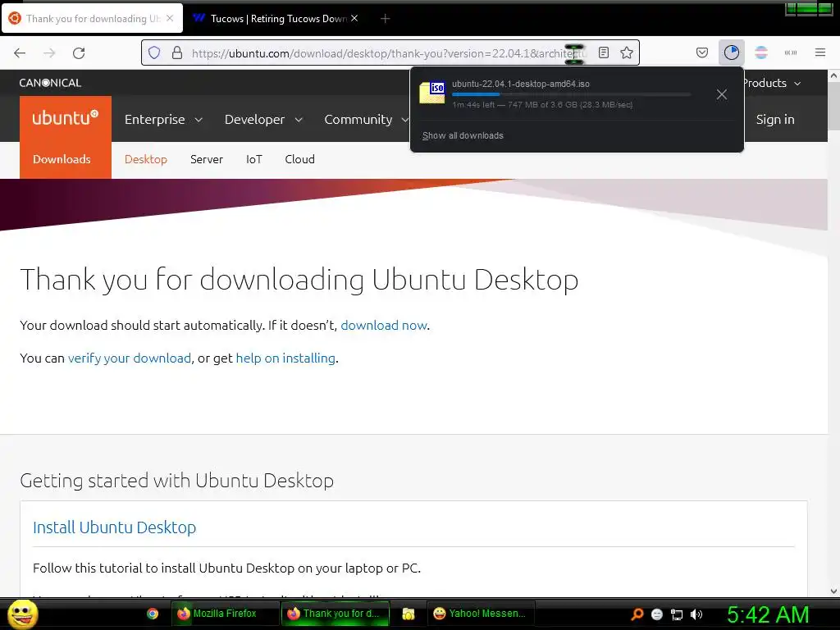
Task: Expand the Products dropdown
Action: [x=772, y=83]
